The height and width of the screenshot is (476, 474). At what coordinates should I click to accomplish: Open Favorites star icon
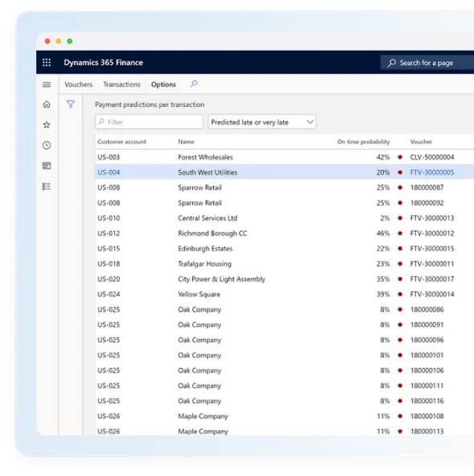point(47,125)
